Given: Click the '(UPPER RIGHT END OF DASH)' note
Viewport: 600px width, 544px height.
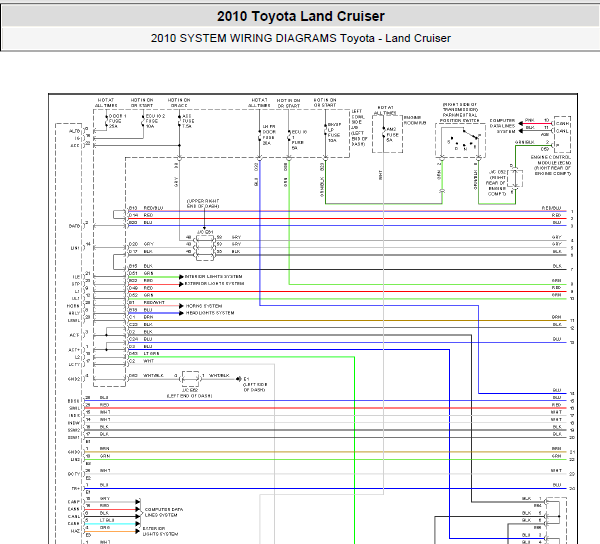Looking at the screenshot, I should pos(203,203).
